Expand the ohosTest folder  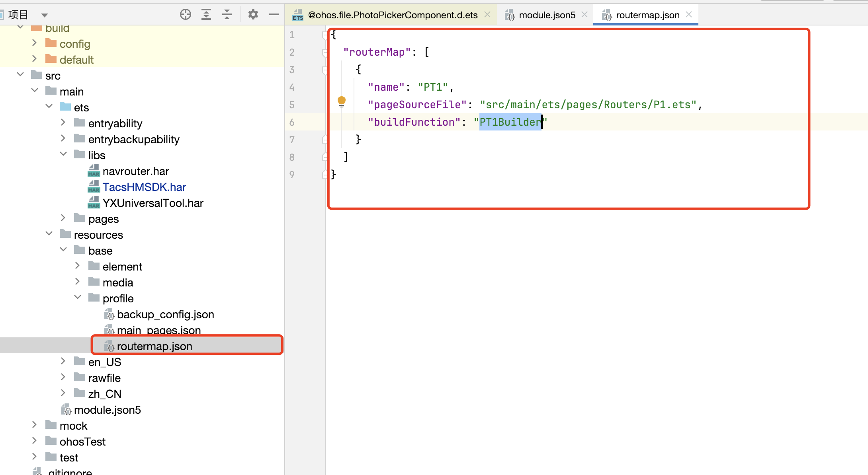[34, 441]
